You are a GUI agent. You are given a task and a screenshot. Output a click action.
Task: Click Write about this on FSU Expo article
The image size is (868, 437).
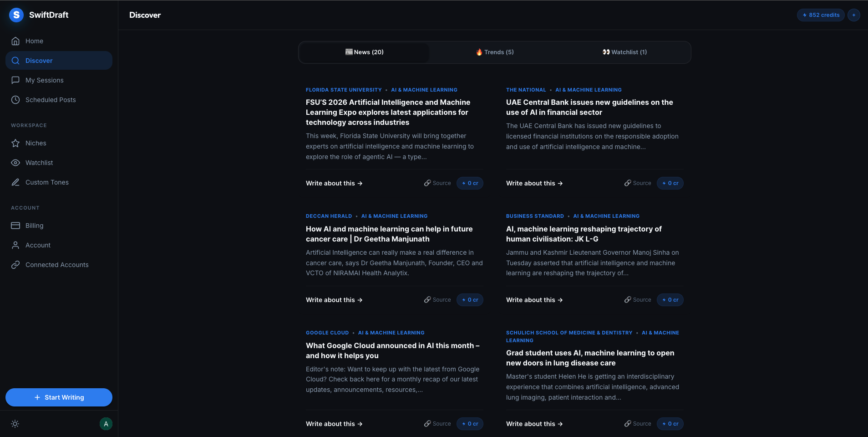click(x=334, y=183)
